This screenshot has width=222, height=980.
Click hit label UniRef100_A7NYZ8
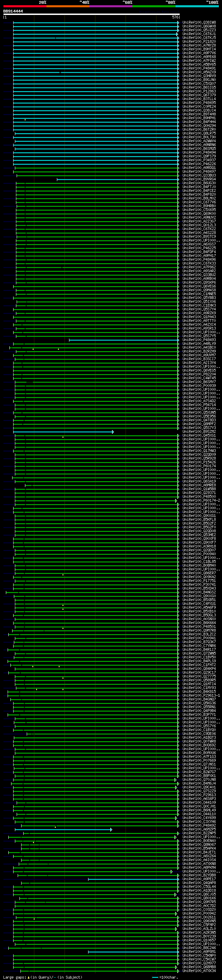coord(199,45)
